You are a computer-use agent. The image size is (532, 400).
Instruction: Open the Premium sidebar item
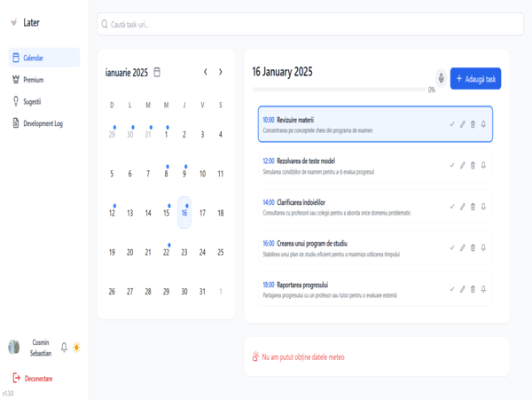44,80
